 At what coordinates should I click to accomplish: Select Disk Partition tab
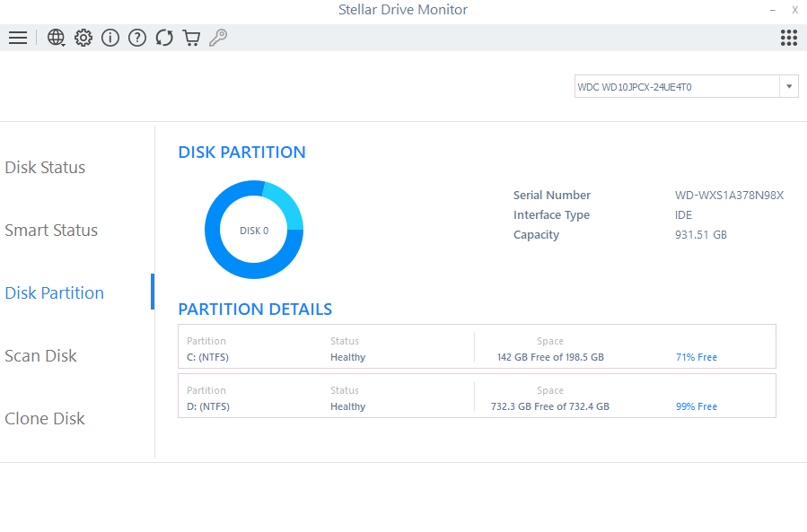(x=55, y=292)
